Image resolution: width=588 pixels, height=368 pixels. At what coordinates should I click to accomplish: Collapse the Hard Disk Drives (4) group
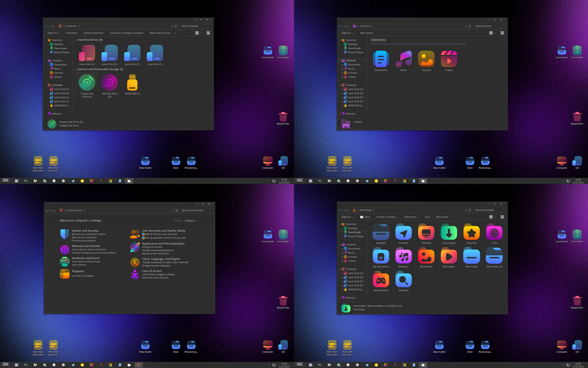pos(76,40)
